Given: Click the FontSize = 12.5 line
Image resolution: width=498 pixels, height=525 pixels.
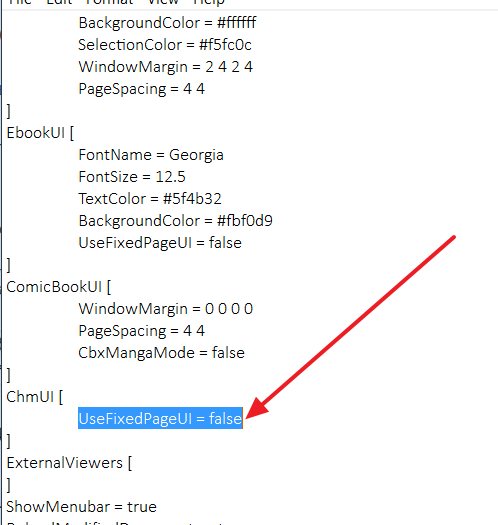Looking at the screenshot, I should tap(132, 177).
